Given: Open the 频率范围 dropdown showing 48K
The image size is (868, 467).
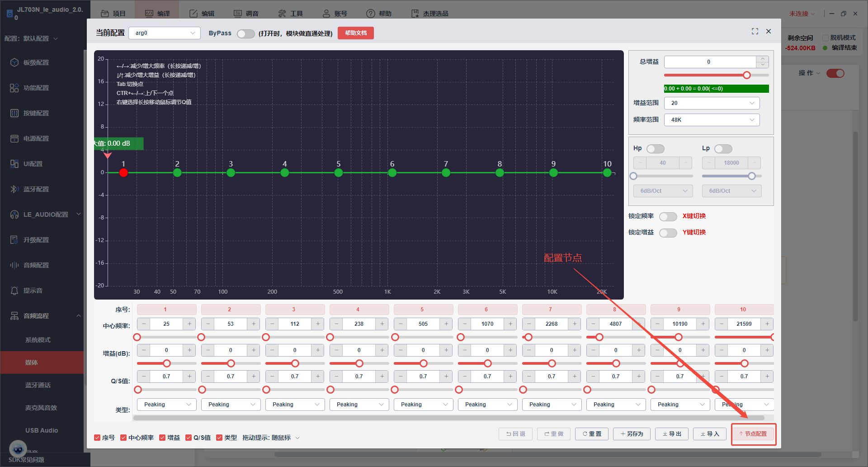Looking at the screenshot, I should pos(712,120).
